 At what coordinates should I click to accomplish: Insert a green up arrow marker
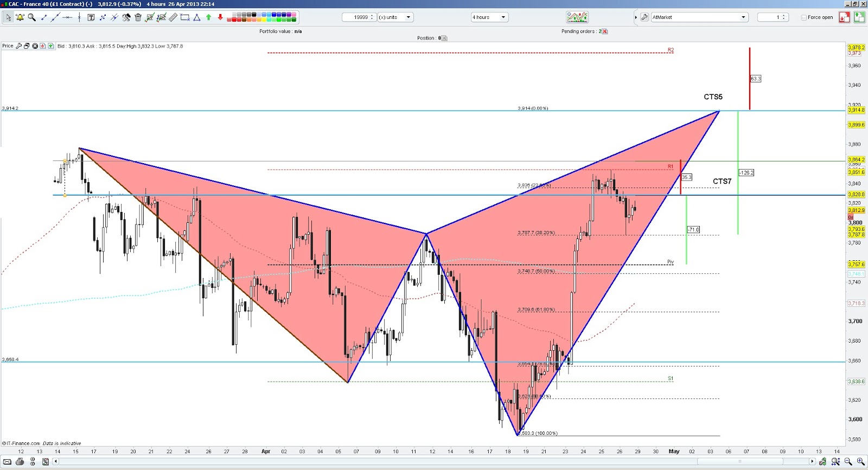coord(208,17)
